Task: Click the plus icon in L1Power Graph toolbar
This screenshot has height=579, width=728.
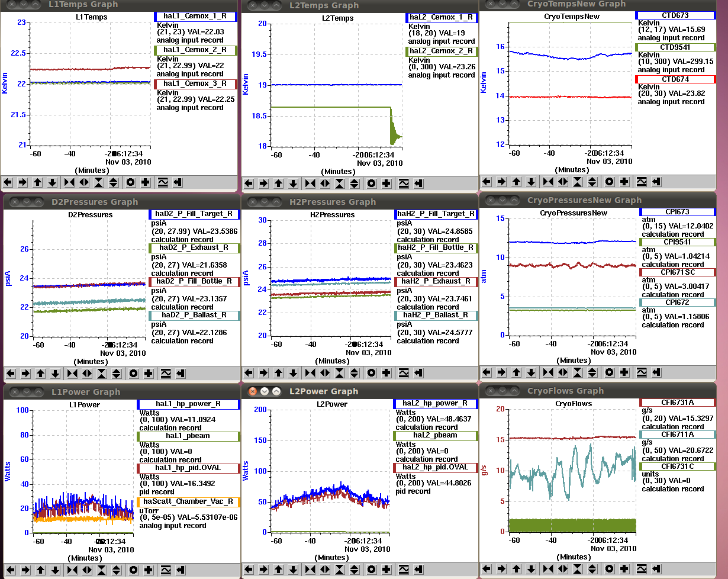Action: tap(149, 570)
